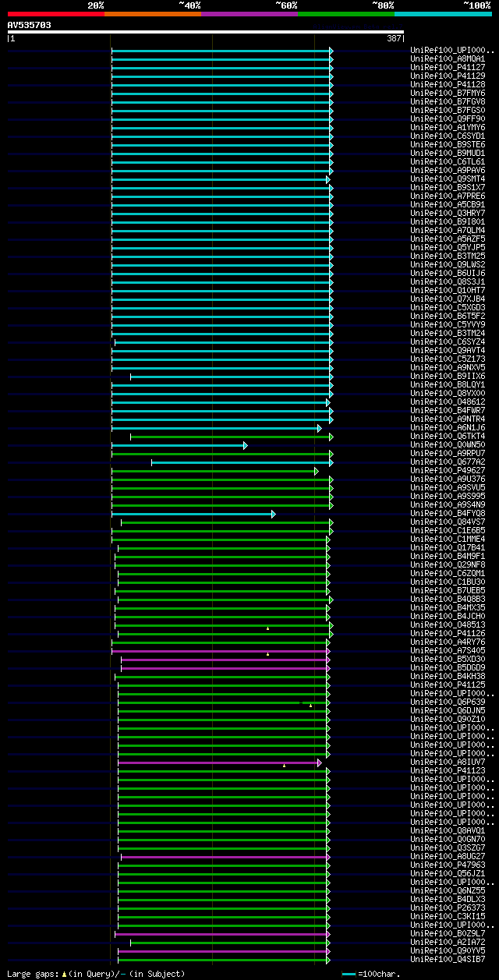
Task: Select the label UniRef100_Q0WN50
Action: [448, 445]
